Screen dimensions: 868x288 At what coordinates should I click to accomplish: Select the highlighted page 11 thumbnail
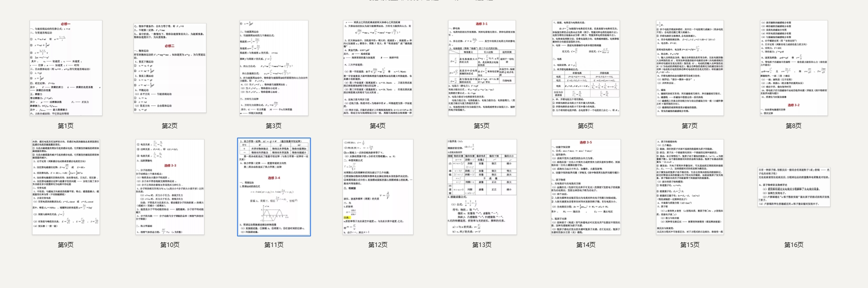pos(273,187)
